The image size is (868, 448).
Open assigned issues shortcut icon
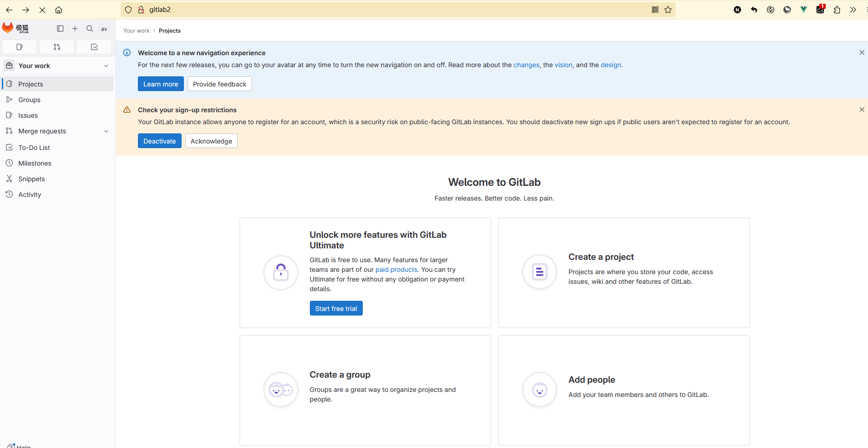20,47
